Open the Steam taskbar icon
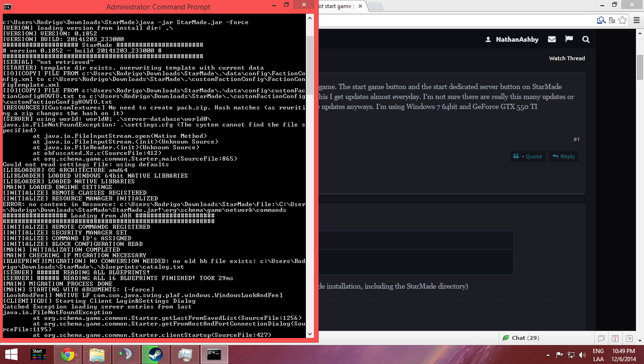Viewport: 644px width, 364px height. point(155,354)
